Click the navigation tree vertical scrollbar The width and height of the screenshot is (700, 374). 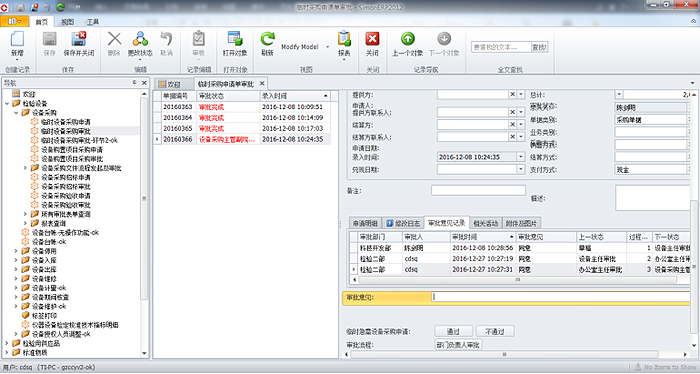144,198
